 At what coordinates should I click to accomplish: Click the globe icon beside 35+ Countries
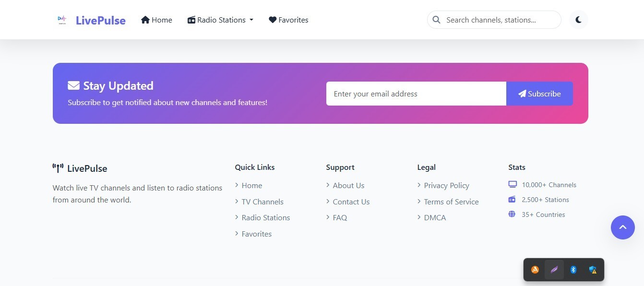tap(512, 214)
